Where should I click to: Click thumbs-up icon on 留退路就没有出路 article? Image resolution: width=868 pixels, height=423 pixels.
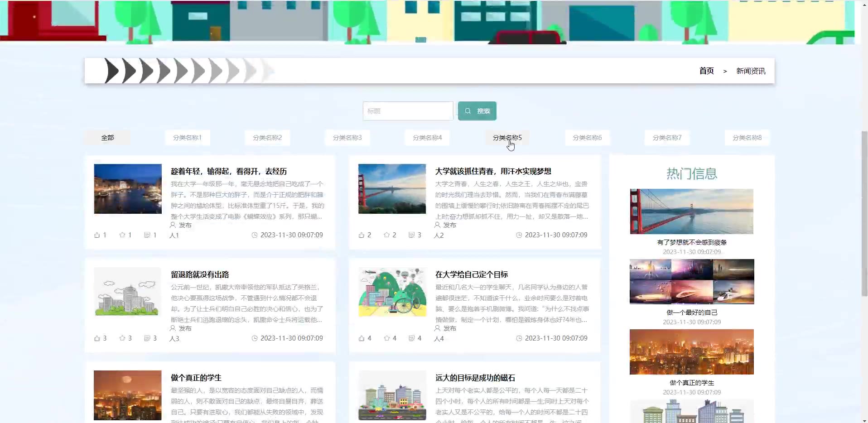97,338
